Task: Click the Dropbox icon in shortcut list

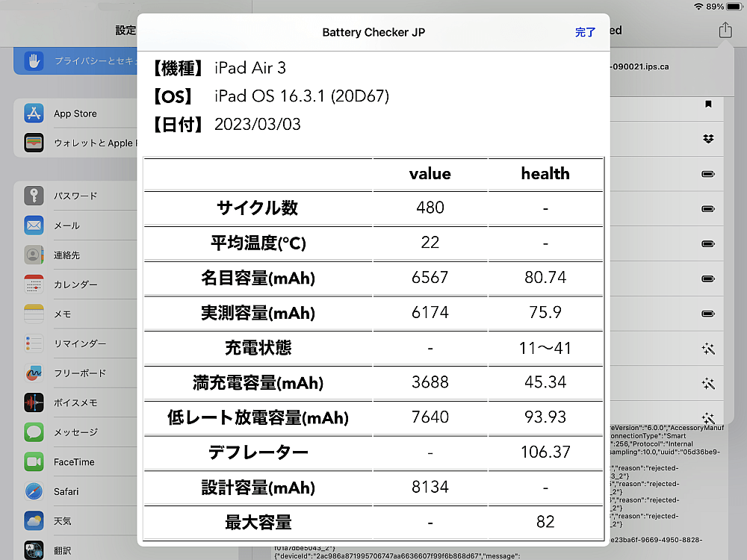Action: coord(708,139)
